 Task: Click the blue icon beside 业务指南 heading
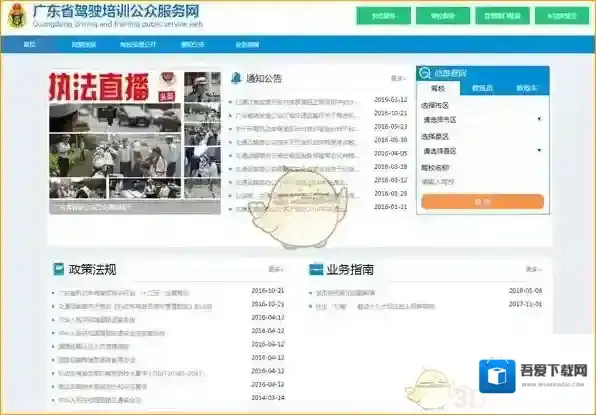[x=316, y=269]
